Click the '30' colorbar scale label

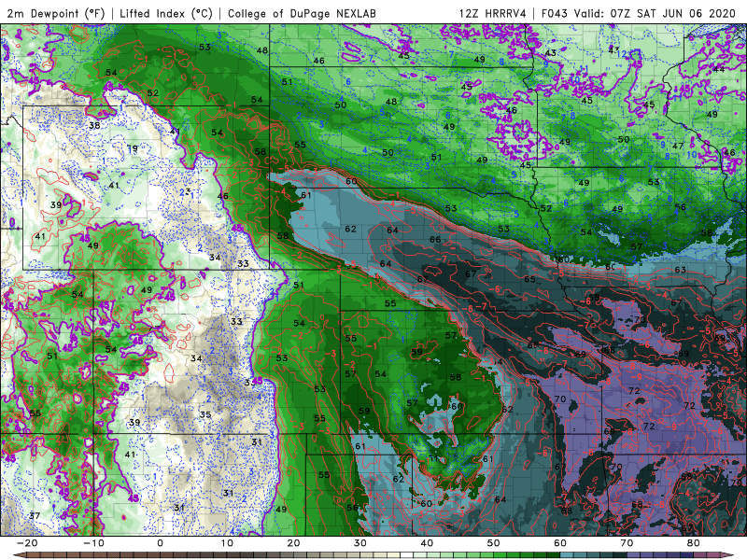point(360,543)
